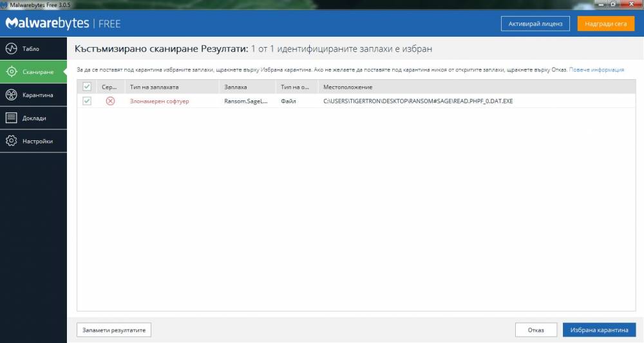Switch to Карантина section
This screenshot has width=644, height=343.
33,95
